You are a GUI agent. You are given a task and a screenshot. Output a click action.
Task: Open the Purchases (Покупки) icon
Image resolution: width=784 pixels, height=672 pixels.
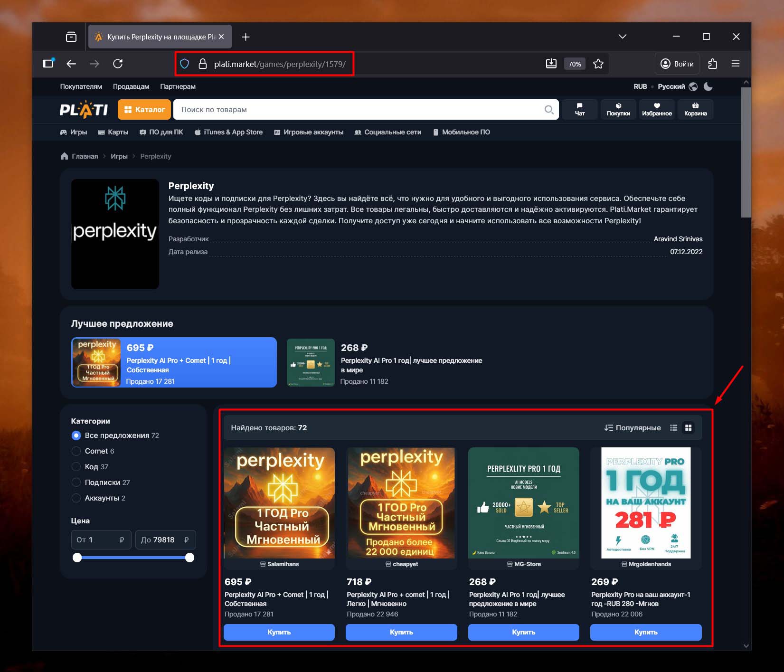pos(618,109)
